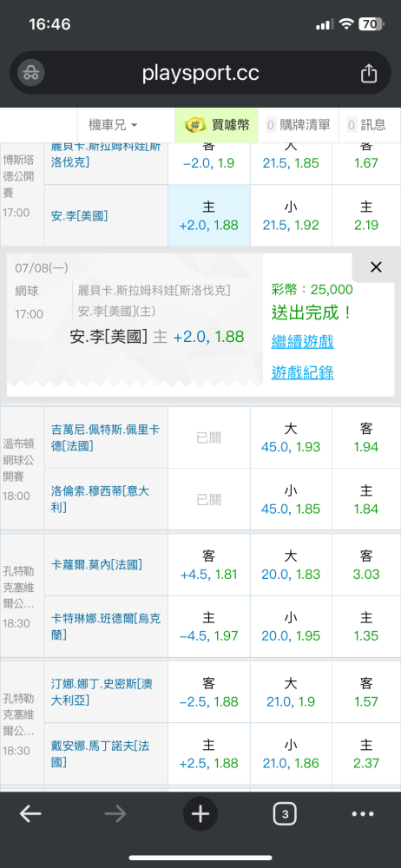
Task: Open player 卡特琳娜.班德爾[烏克蘭]
Action: pyautogui.click(x=106, y=627)
